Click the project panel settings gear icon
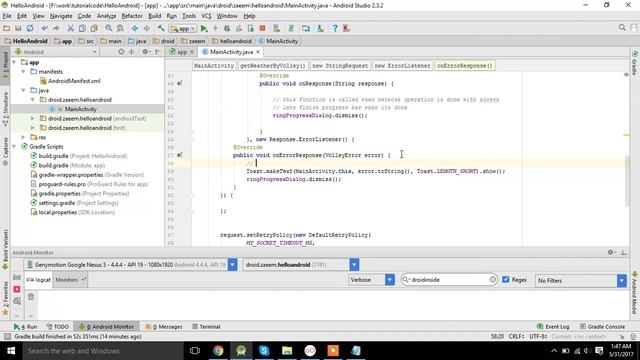This screenshot has height=360, width=640. [x=145, y=52]
